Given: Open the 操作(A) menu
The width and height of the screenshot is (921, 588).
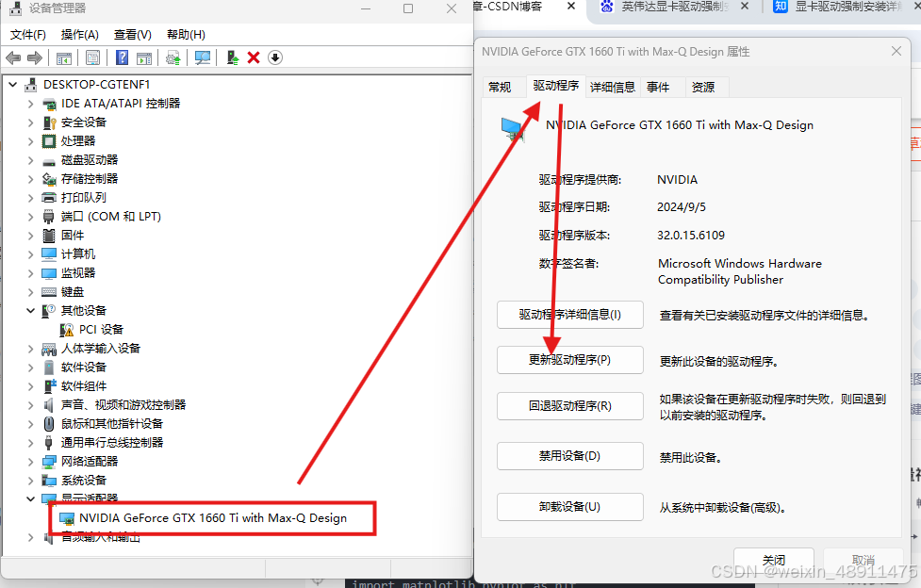Looking at the screenshot, I should (x=79, y=35).
